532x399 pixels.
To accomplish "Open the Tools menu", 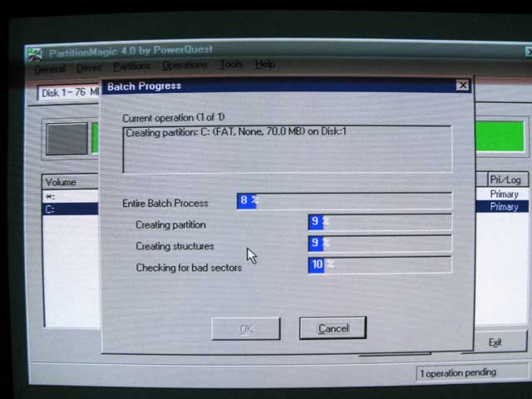I will click(231, 64).
